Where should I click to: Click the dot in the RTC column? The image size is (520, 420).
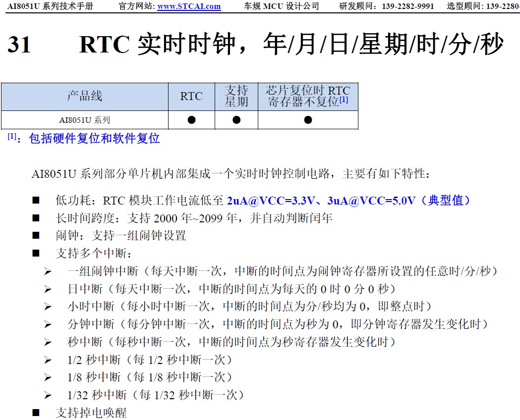click(191, 120)
